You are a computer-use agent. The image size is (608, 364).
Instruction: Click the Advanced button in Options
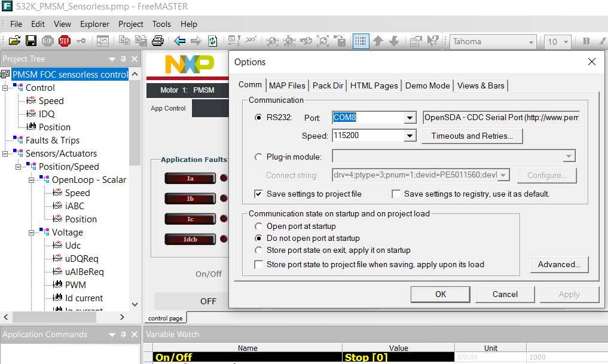coord(559,264)
